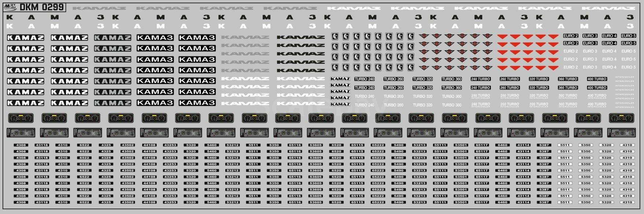Click the topmost gray KAMAZ plate
644x214 pixels.
point(112,37)
